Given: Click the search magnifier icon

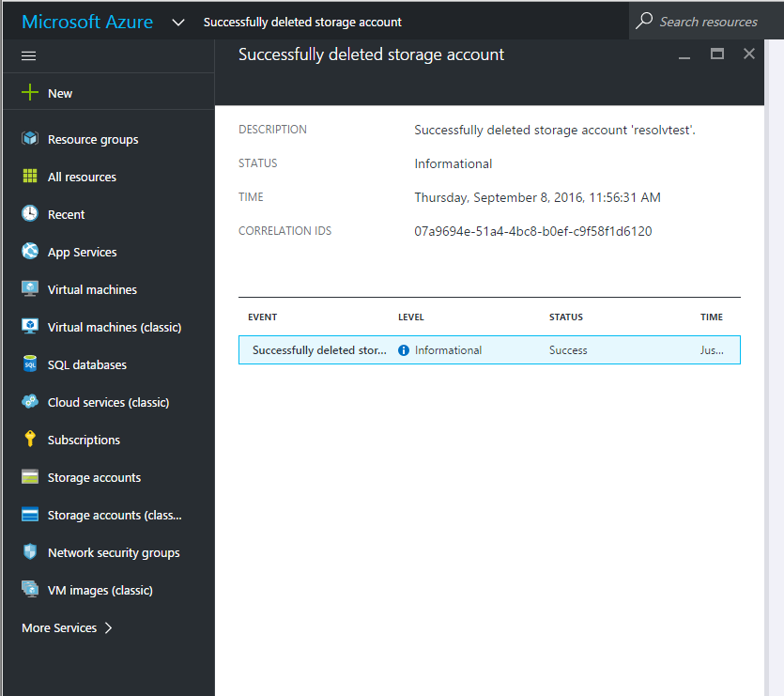Looking at the screenshot, I should [644, 21].
